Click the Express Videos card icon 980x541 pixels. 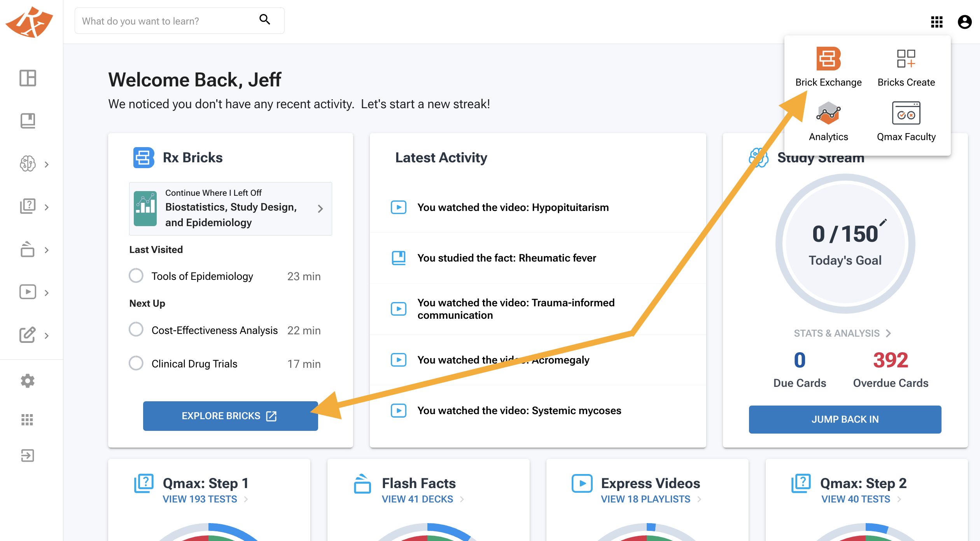coord(582,484)
